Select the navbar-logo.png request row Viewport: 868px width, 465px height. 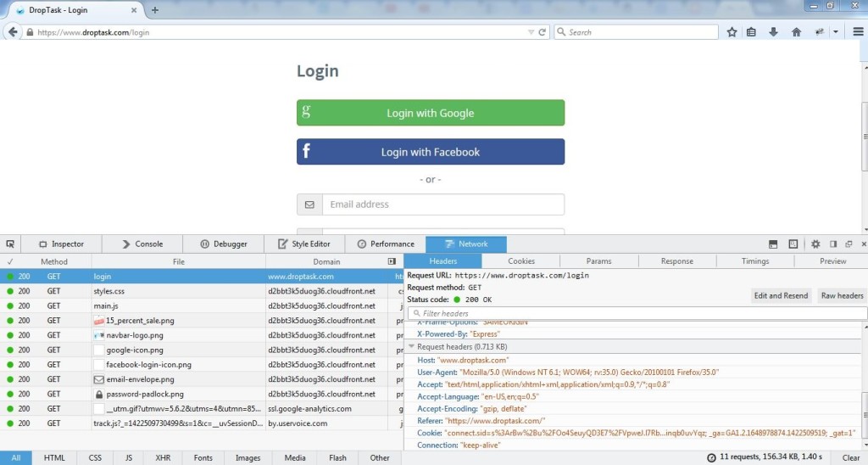point(202,335)
